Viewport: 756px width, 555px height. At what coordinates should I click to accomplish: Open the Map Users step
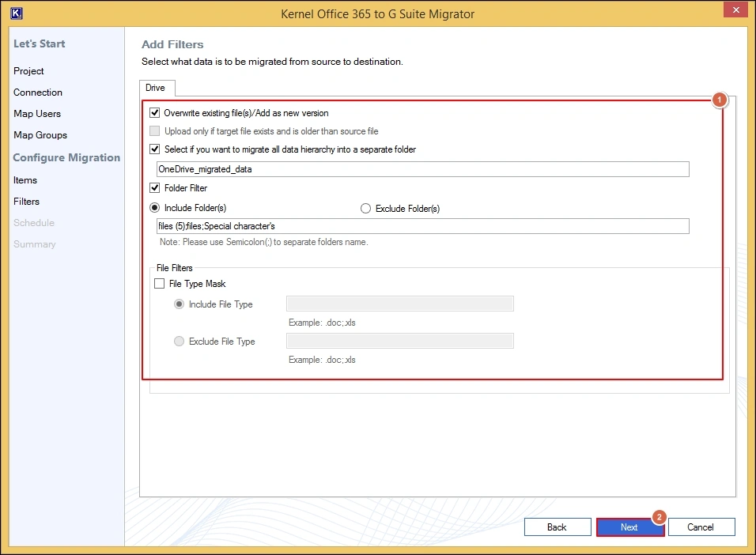(x=37, y=114)
